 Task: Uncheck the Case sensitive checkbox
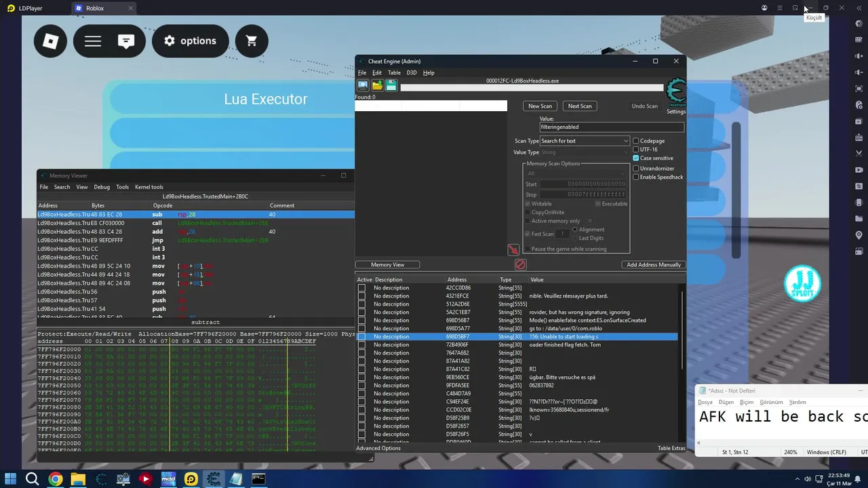point(636,158)
